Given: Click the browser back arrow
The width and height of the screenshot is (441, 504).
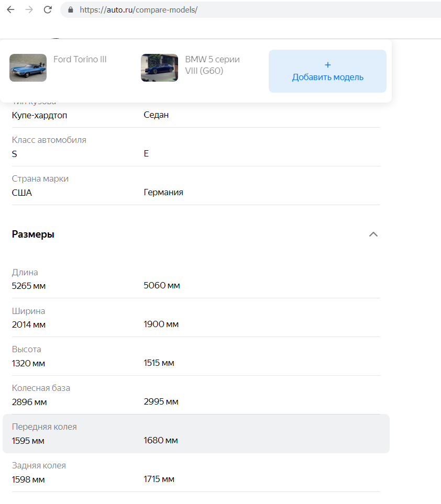Looking at the screenshot, I should pyautogui.click(x=10, y=9).
